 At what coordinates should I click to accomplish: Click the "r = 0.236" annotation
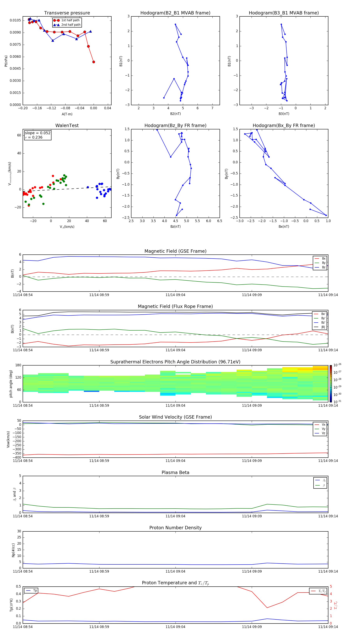(34, 137)
